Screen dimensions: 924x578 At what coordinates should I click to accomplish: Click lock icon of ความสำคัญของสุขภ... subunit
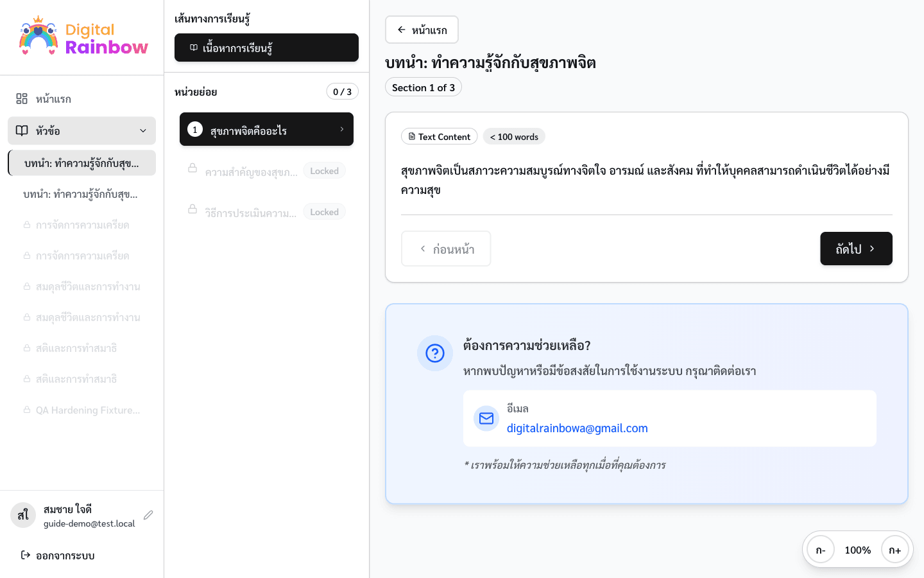coord(193,168)
